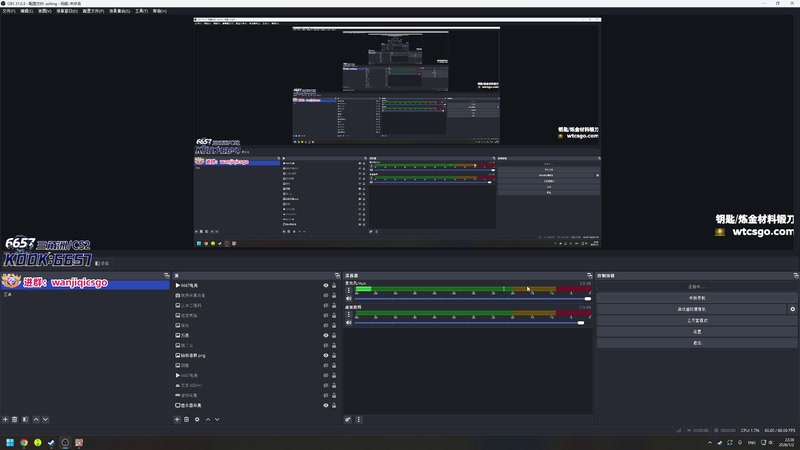Open the virtual camera settings gear
Viewport: 800px width, 450px height.
point(792,309)
